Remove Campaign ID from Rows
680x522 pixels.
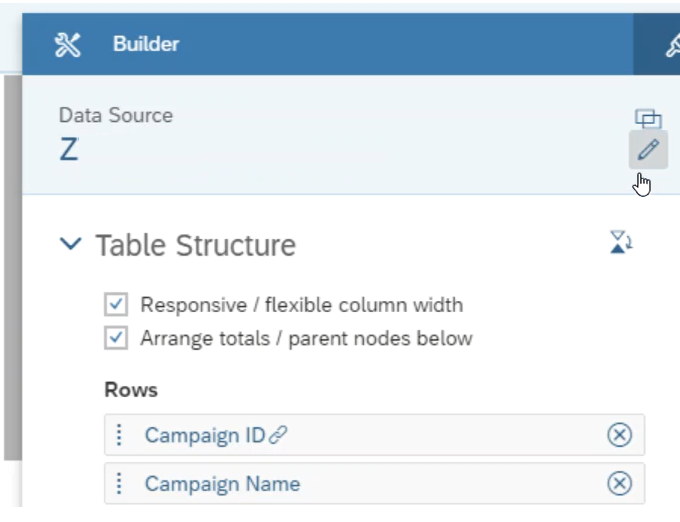[x=619, y=435]
